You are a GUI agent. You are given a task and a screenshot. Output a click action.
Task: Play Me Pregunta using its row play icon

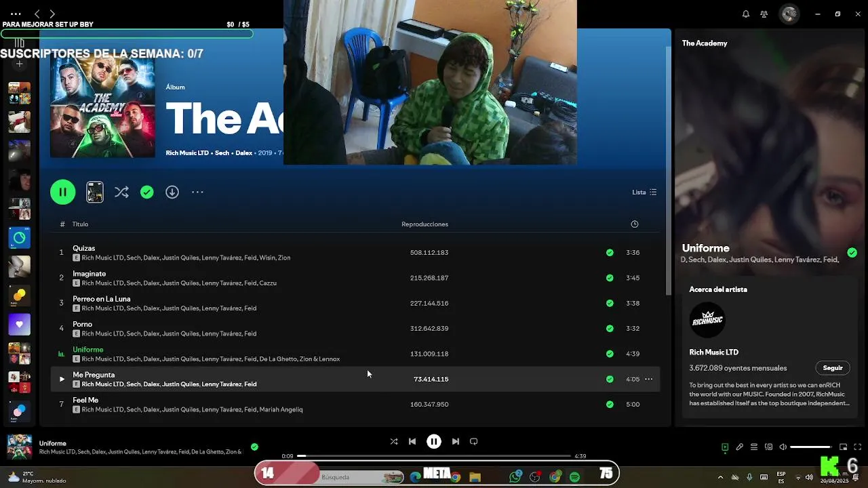62,379
